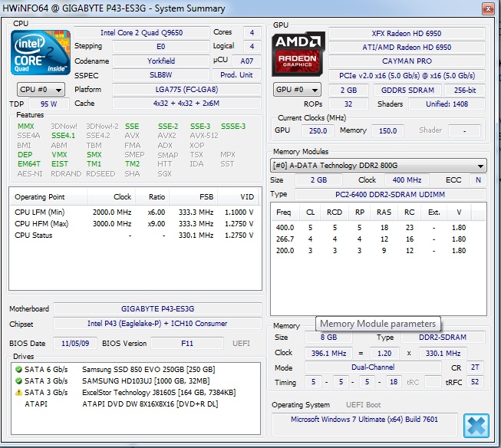The height and width of the screenshot is (448, 501).
Task: Click the command rate 2T field
Action: point(475,367)
